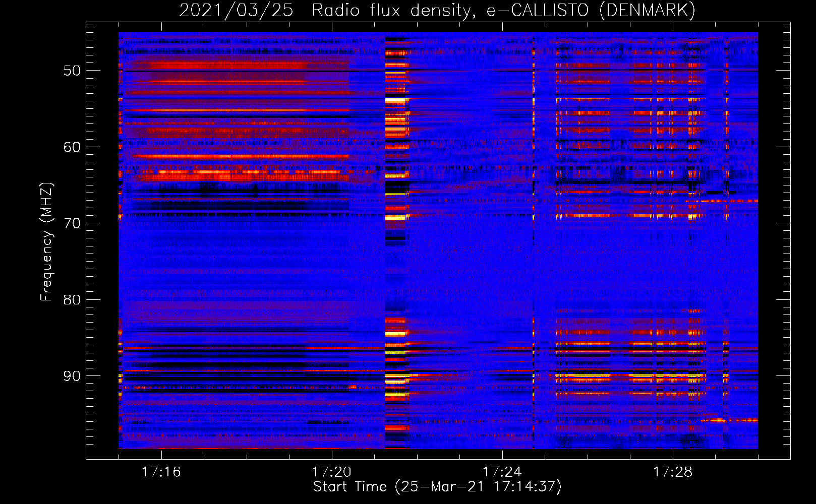Click the plot title text '2021/03/25 Radio flux density'

(x=327, y=11)
